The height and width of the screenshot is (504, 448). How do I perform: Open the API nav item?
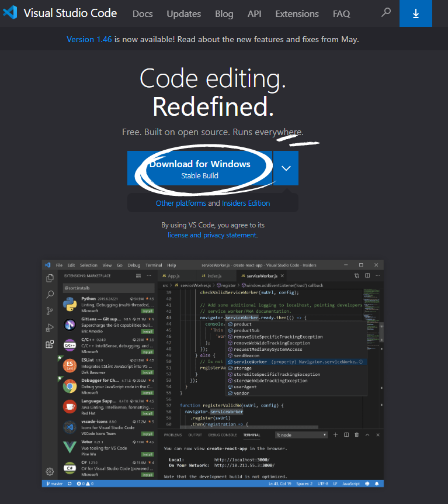click(x=254, y=14)
